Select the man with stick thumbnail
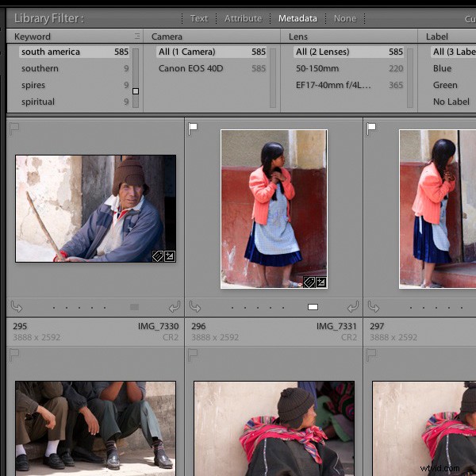Screen dimensions: 476x476 [x=96, y=209]
